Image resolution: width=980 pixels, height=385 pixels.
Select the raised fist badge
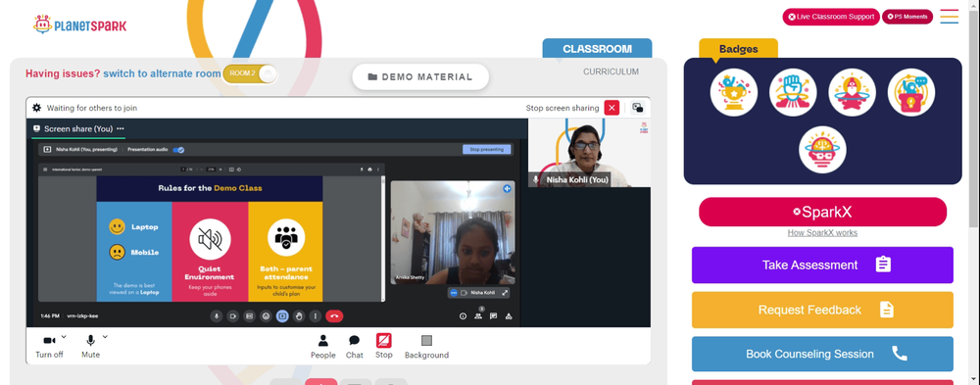pyautogui.click(x=793, y=92)
